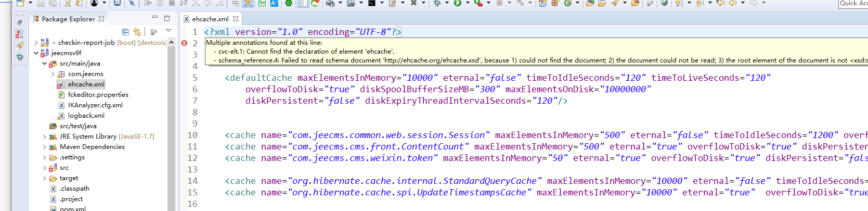The image size is (868, 211).
Task: Select JRE System Library label
Action: coord(88,136)
